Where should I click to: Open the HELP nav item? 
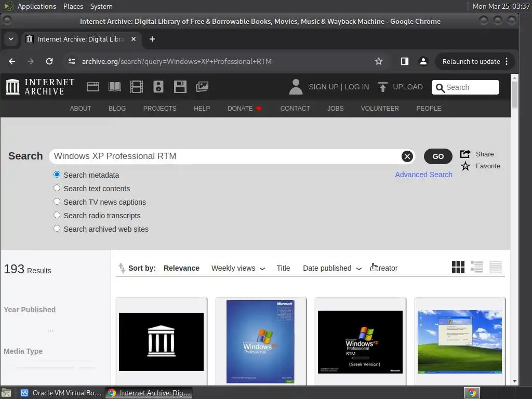click(x=202, y=109)
